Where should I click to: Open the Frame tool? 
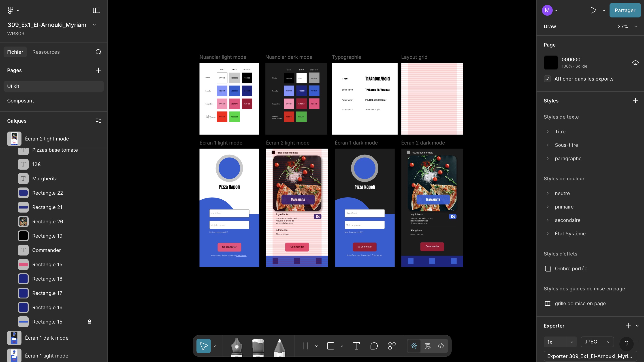[306, 346]
